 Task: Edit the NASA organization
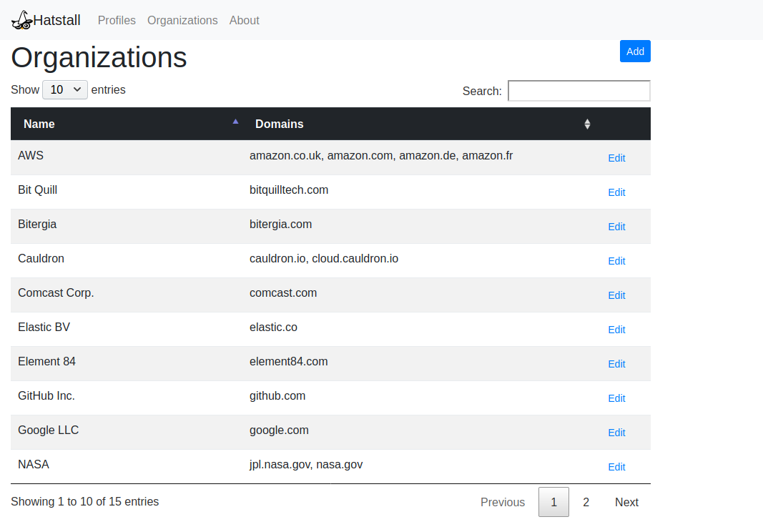coord(616,467)
